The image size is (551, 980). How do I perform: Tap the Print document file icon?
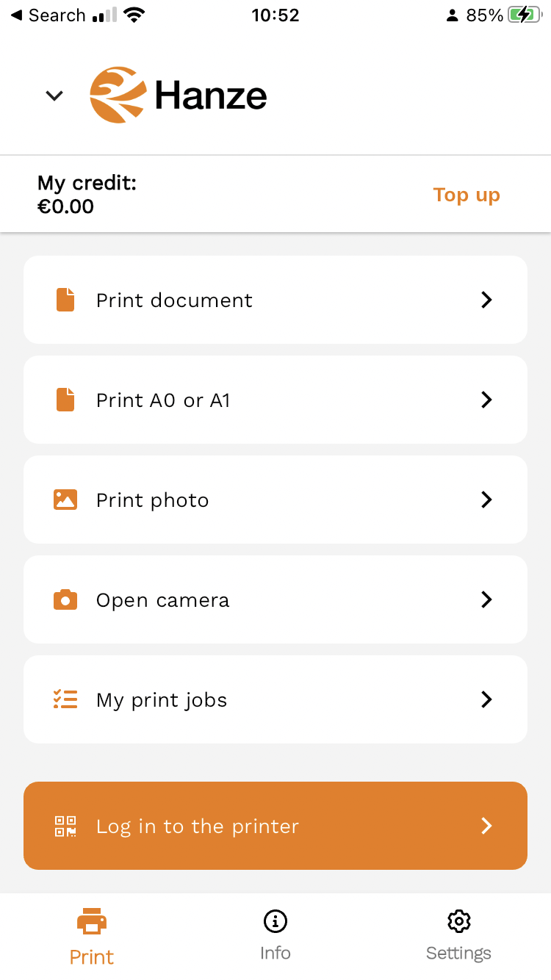tap(65, 300)
